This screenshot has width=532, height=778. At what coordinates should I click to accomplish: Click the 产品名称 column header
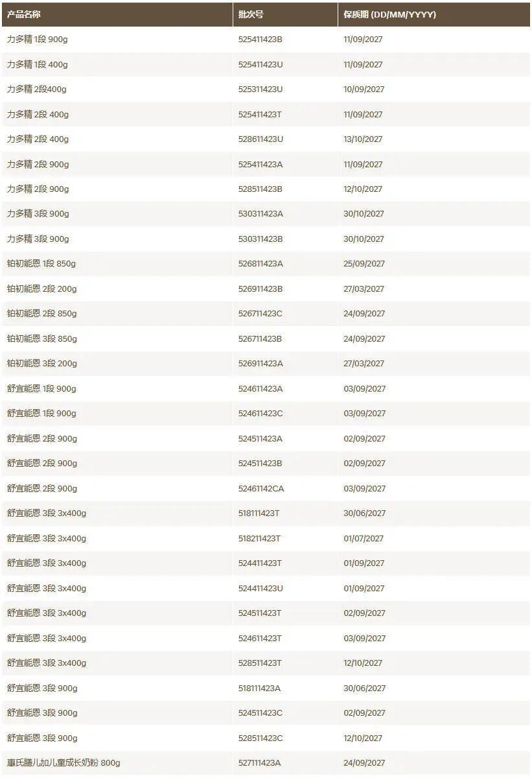[x=23, y=14]
